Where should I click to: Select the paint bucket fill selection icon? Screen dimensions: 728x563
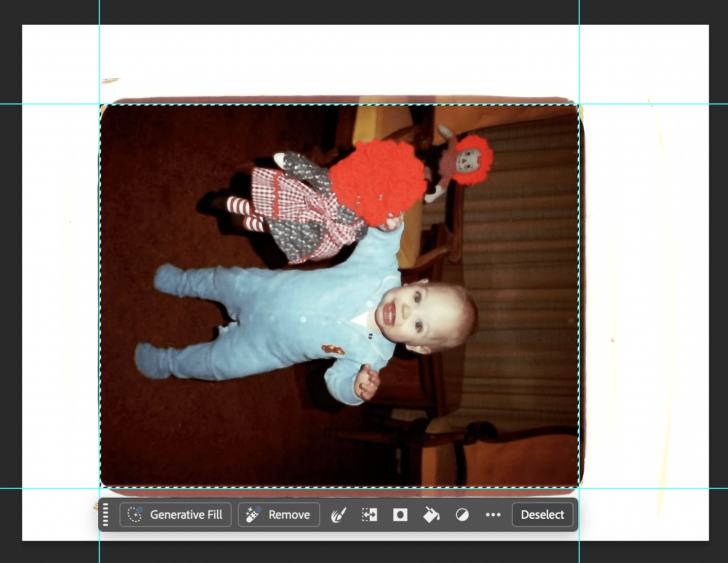point(431,515)
